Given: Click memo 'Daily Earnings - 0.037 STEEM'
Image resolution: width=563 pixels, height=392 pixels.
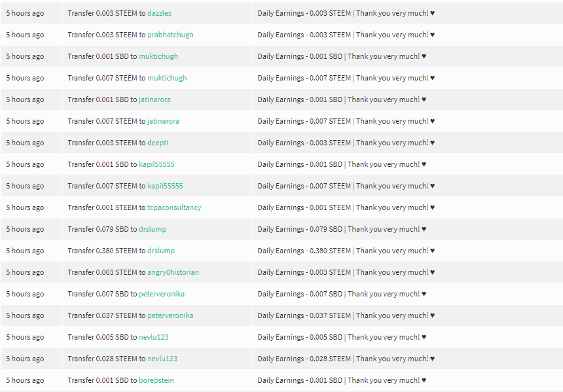Looking at the screenshot, I should [x=304, y=315].
